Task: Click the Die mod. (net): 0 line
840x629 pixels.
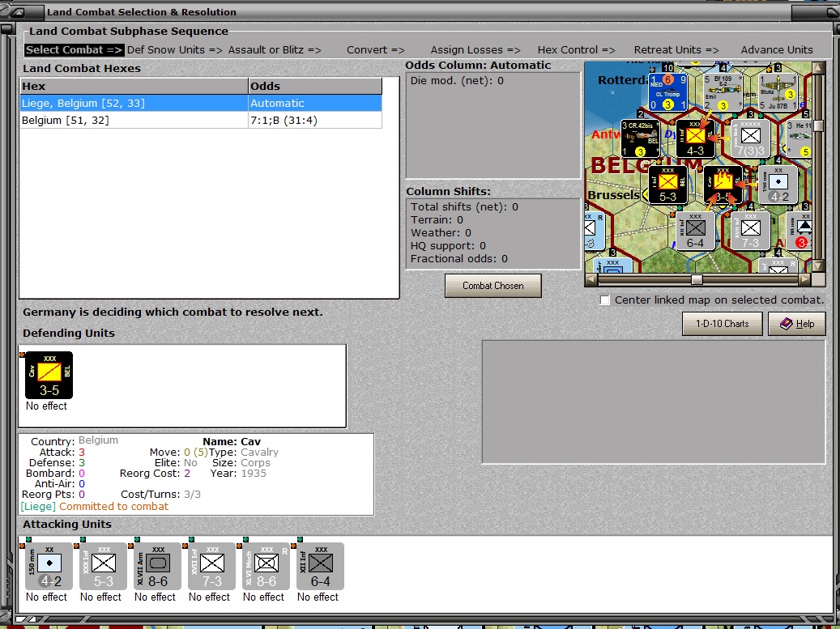Action: pyautogui.click(x=457, y=81)
